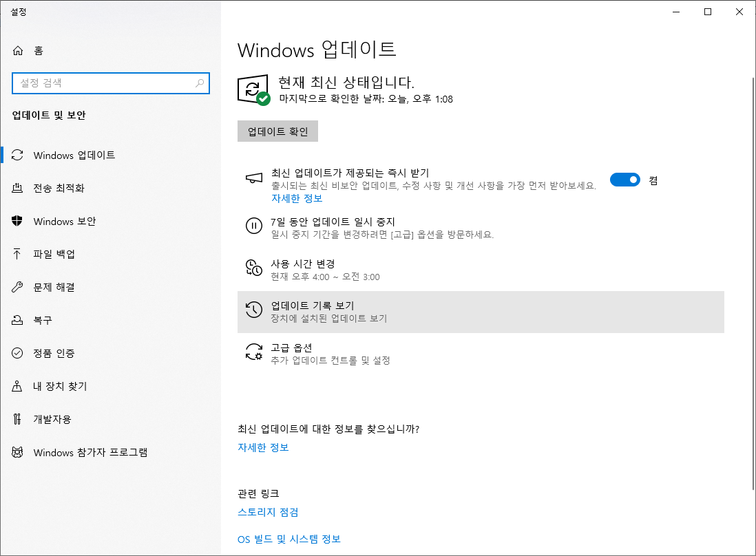Open 내 장치 찾기 settings
Image resolution: width=756 pixels, height=556 pixels.
(110, 386)
